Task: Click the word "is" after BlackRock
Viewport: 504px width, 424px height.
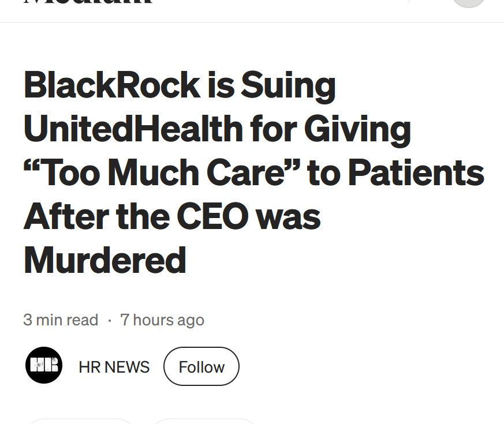Action: 221,85
